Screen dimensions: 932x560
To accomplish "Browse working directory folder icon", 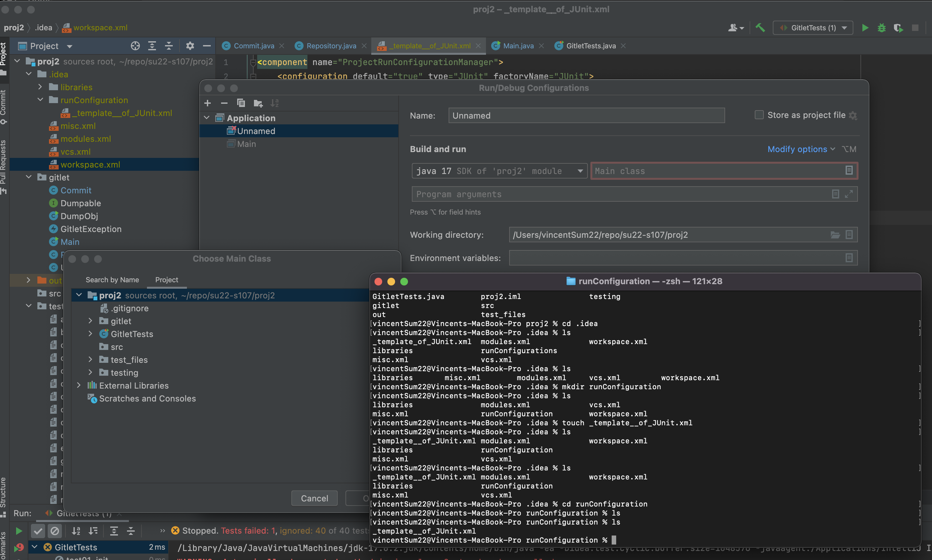I will (x=835, y=235).
